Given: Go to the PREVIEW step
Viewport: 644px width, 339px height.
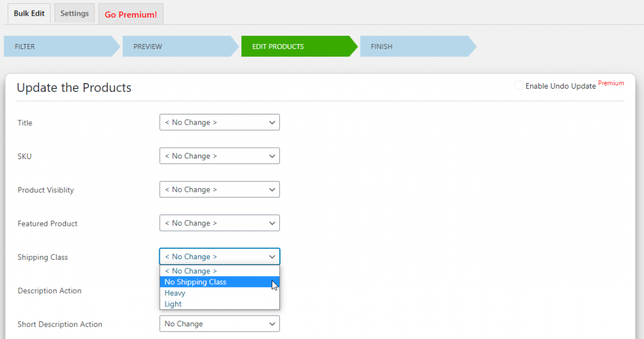Looking at the screenshot, I should click(x=176, y=47).
